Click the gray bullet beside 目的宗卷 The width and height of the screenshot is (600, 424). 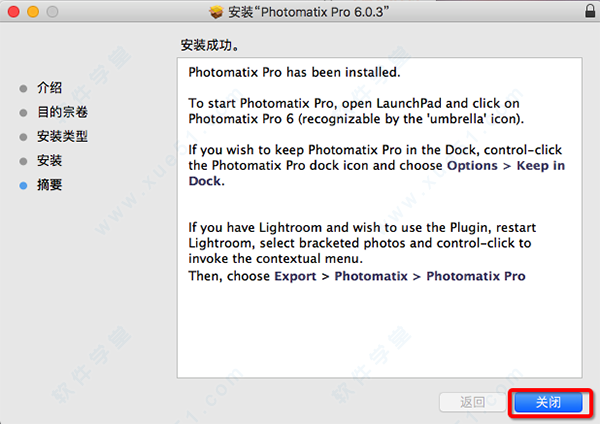tap(24, 112)
